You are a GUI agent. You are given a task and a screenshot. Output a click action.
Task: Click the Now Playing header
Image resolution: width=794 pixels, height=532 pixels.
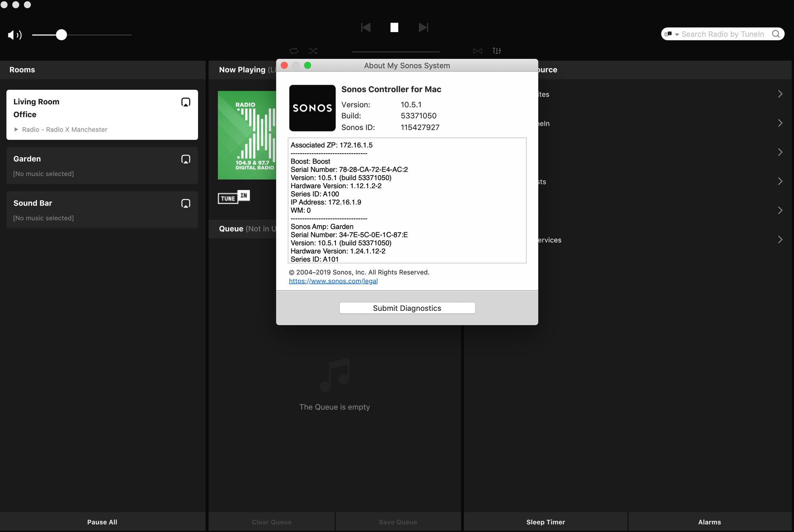click(242, 70)
